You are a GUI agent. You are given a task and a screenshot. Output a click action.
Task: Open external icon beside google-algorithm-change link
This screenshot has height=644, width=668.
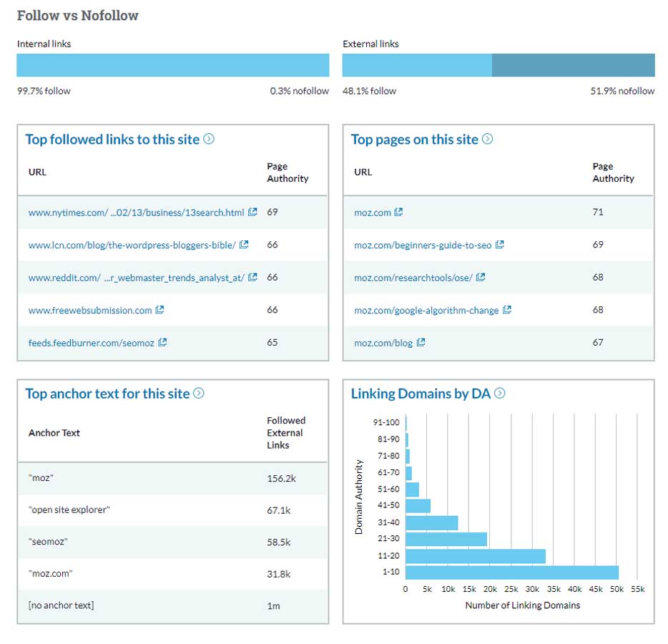pyautogui.click(x=507, y=310)
